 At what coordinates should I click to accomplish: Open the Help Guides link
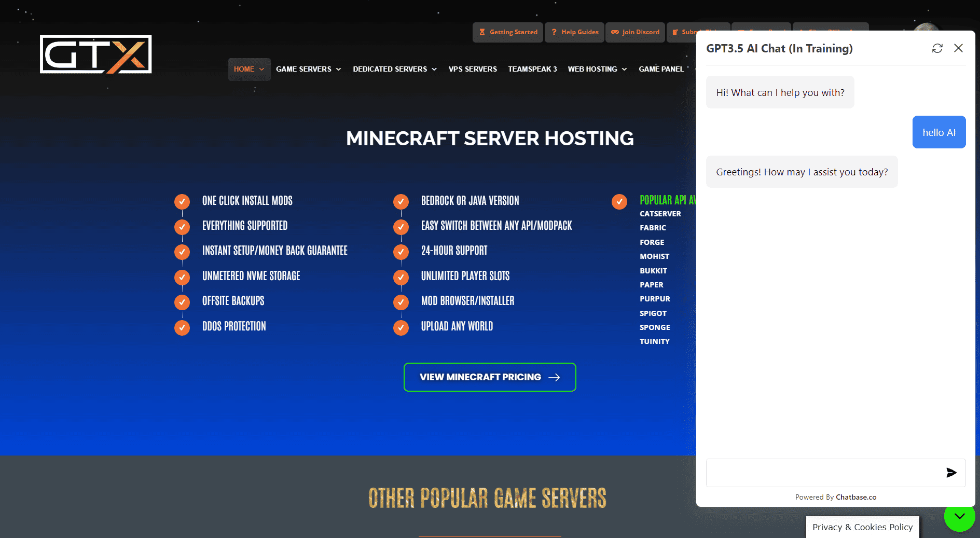coord(575,32)
